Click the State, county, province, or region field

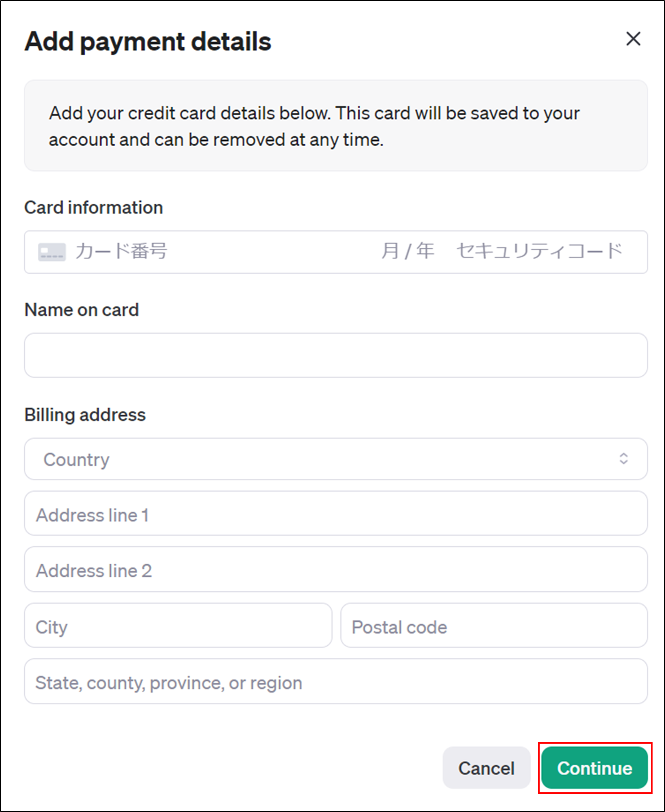336,681
